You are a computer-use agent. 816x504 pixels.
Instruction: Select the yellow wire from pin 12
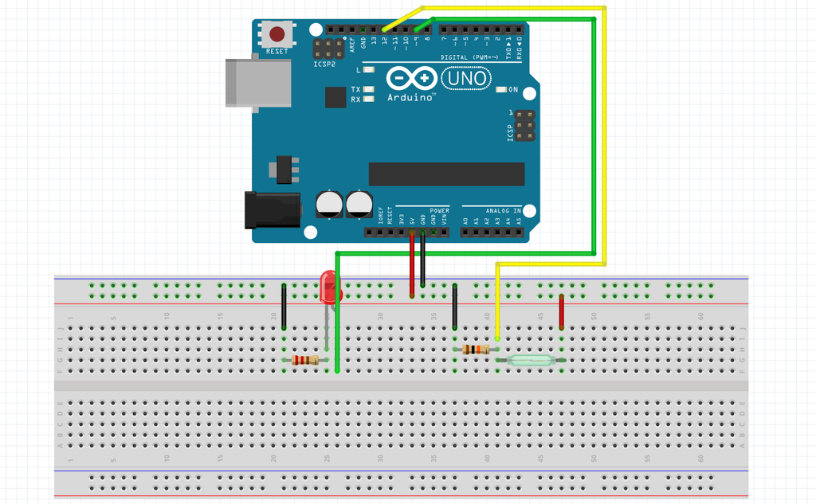(604, 135)
